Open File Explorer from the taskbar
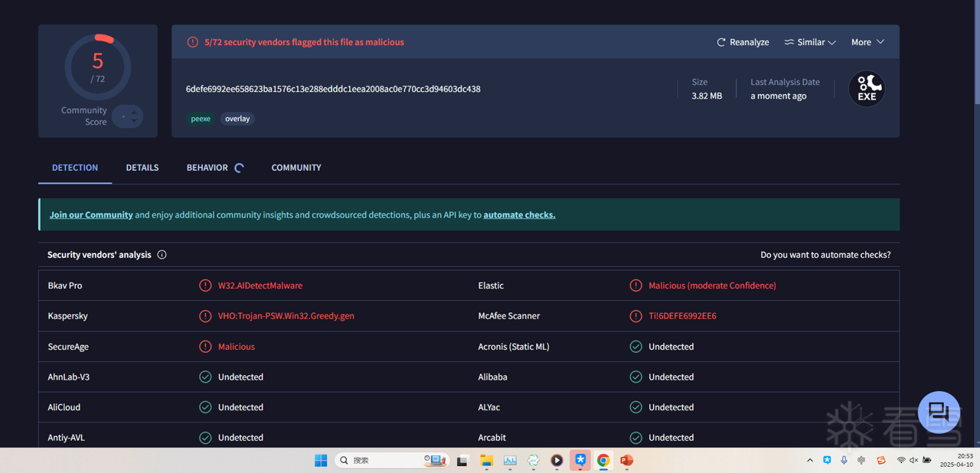 pyautogui.click(x=486, y=460)
